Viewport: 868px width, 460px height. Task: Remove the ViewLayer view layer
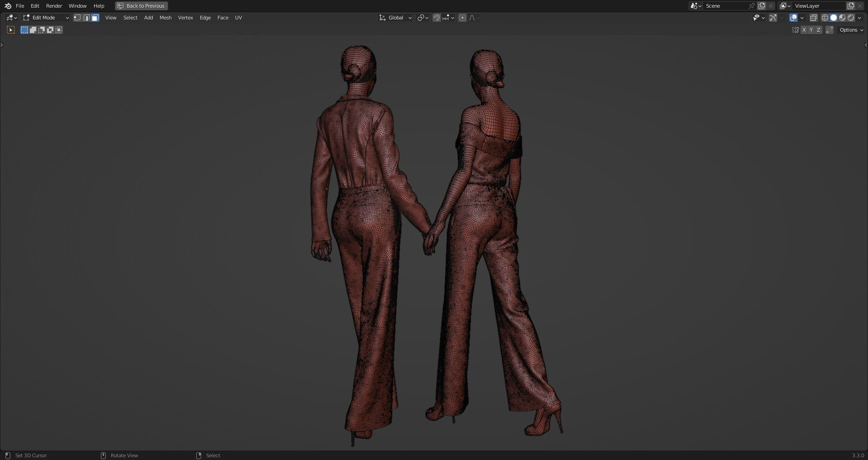(x=860, y=6)
